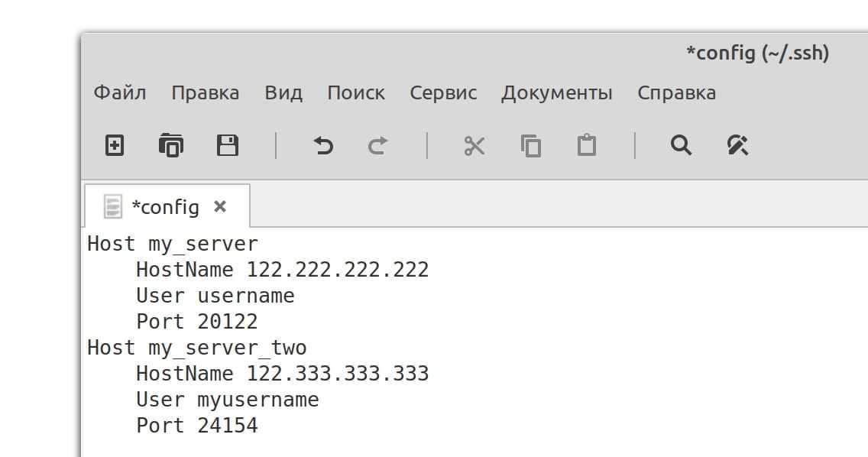
Task: Open find and replace tool icon
Action: point(737,145)
